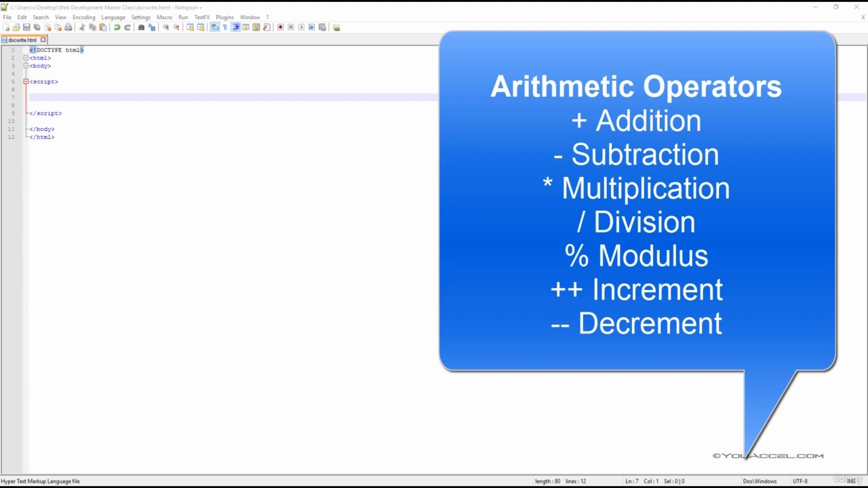The width and height of the screenshot is (868, 488).
Task: Toggle Word Wrap toolbar button
Action: click(x=214, y=27)
